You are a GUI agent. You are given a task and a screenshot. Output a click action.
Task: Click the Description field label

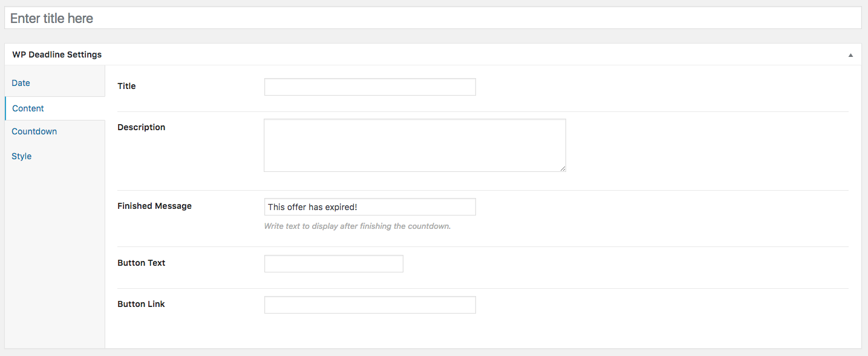(141, 127)
